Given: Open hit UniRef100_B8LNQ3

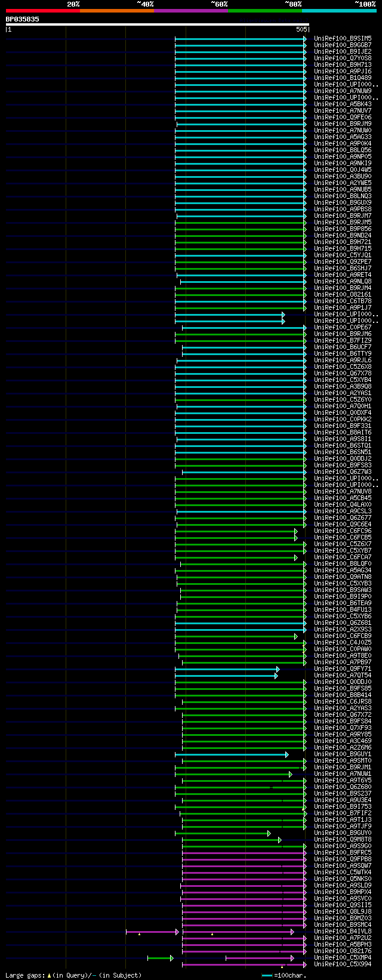Looking at the screenshot, I should click(x=343, y=196).
